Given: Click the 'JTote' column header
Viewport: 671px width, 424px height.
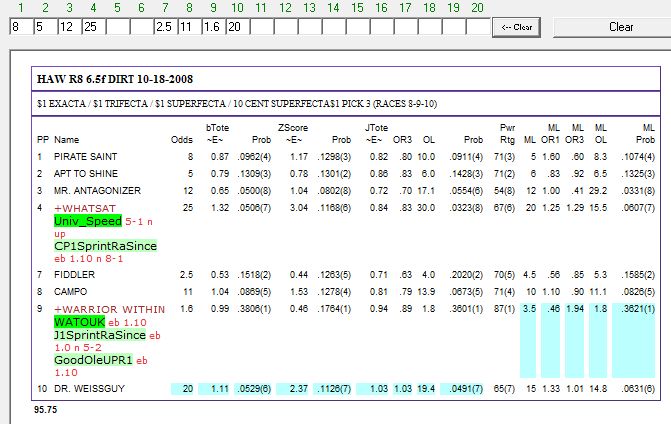Looking at the screenshot, I should pyautogui.click(x=377, y=128).
